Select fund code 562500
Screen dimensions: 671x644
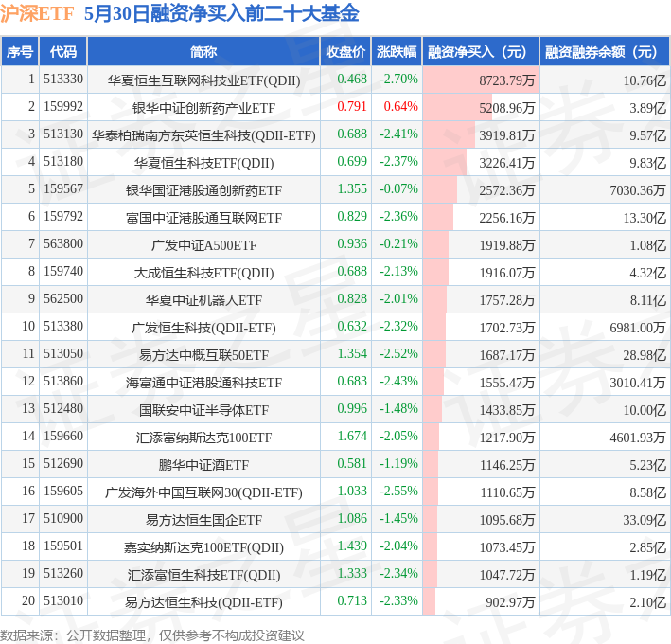coord(63,298)
